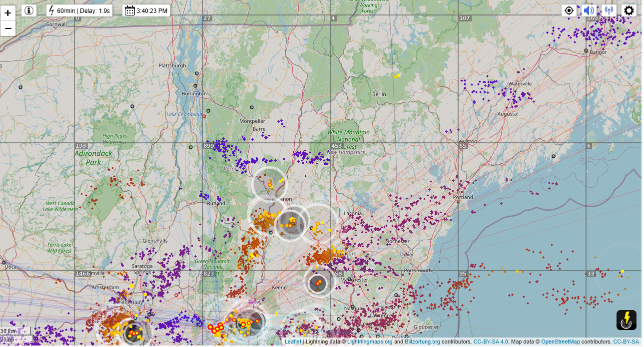Open the strike rate and delay statistics
Viewport: 644px width, 347px height.
point(79,10)
